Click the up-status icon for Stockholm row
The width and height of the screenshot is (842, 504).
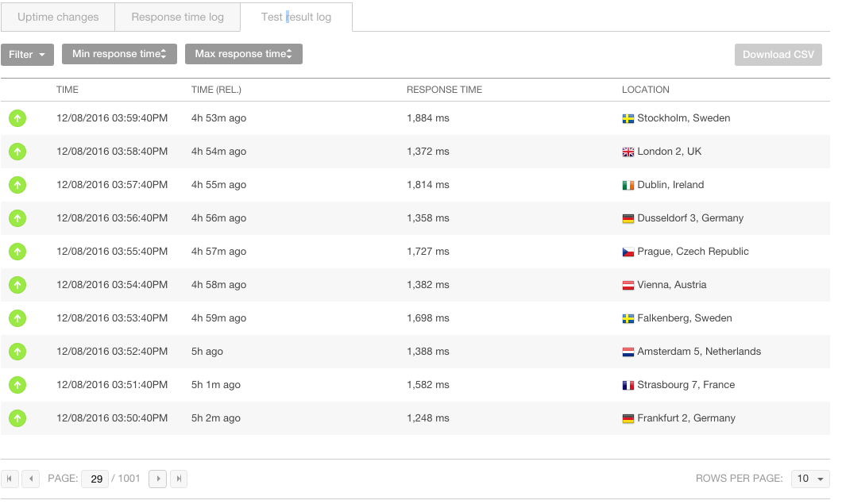[17, 118]
